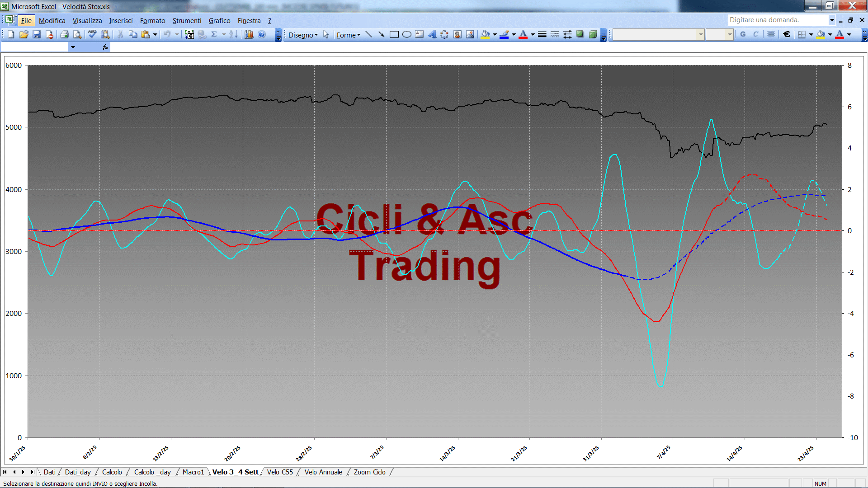
Task: Run the ABC spelling check icon
Action: [92, 34]
